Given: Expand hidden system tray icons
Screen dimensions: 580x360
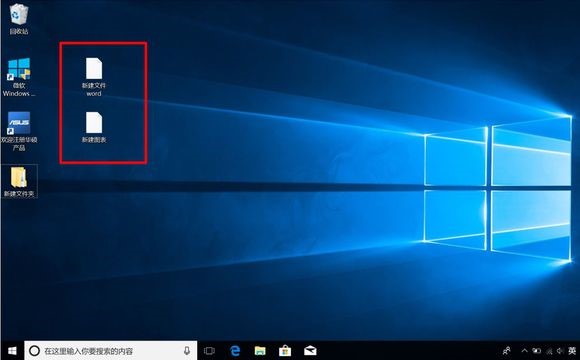Looking at the screenshot, I should coord(524,350).
